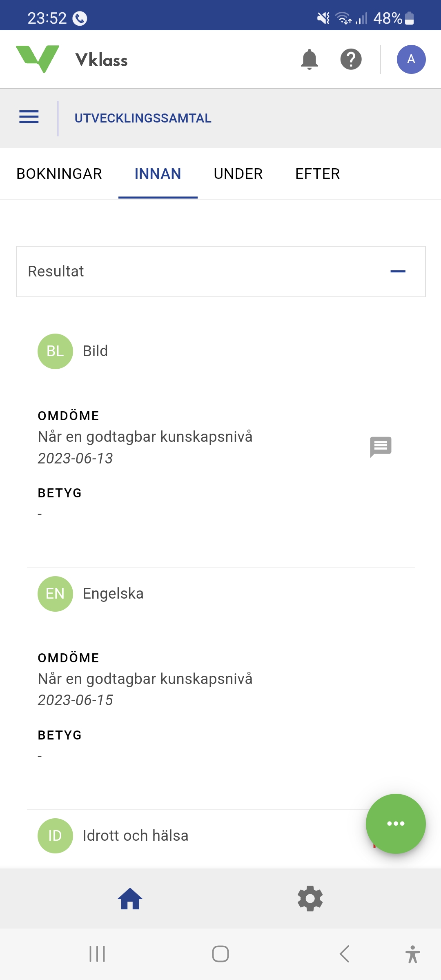441x980 pixels.
Task: Open the hamburger navigation menu
Action: (x=29, y=117)
